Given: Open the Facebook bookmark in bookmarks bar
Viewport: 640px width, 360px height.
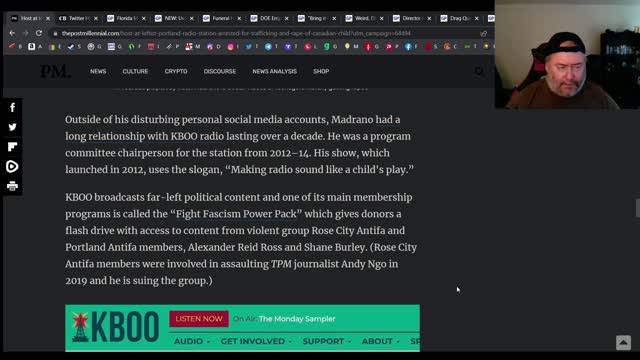Looking at the screenshot, I should [x=408, y=47].
